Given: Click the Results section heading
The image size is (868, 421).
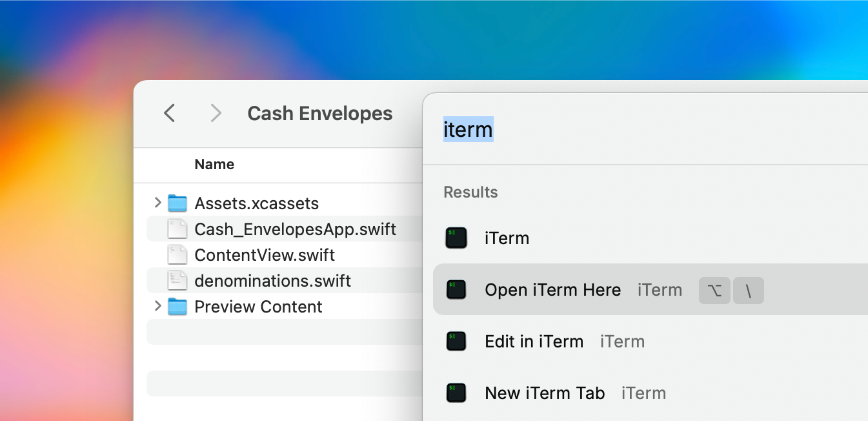Looking at the screenshot, I should (470, 192).
